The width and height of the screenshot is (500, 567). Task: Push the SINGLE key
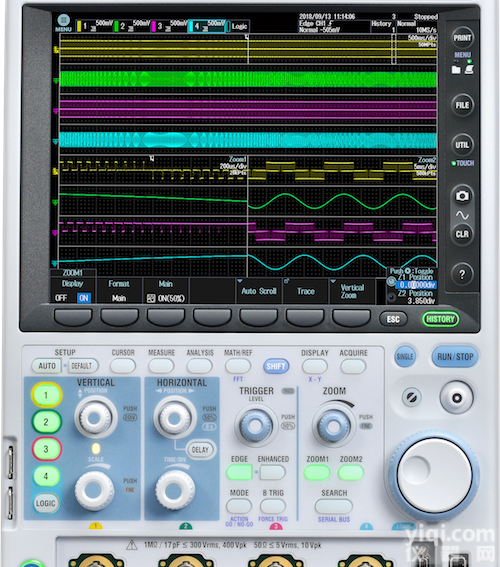pos(405,357)
